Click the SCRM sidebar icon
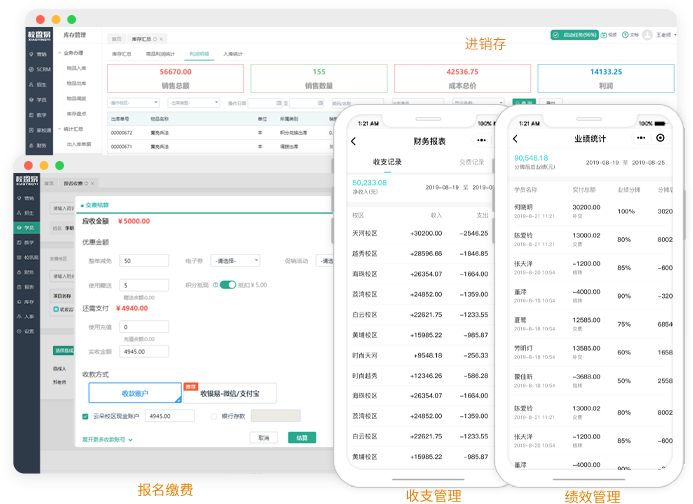Image resolution: width=693 pixels, height=504 pixels. 38,70
